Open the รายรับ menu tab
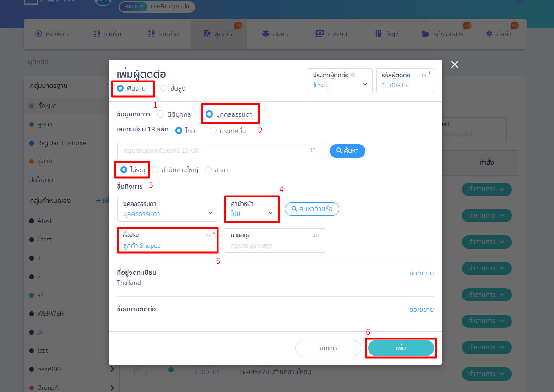 coord(107,34)
